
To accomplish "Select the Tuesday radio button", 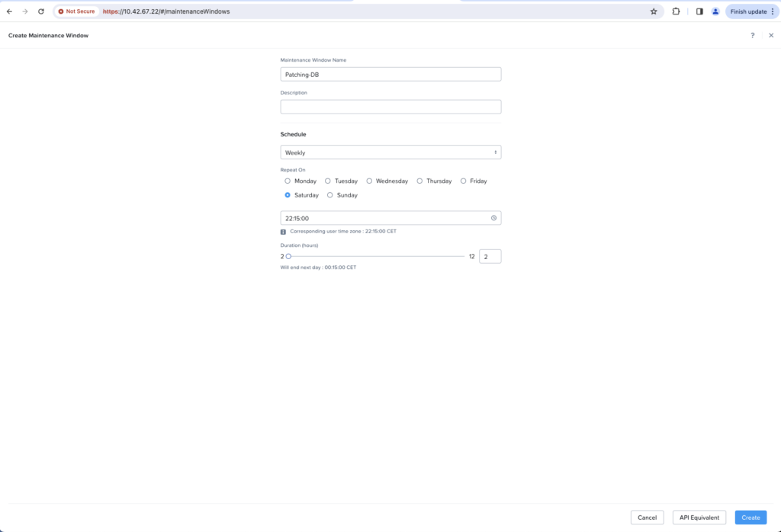I will point(328,181).
